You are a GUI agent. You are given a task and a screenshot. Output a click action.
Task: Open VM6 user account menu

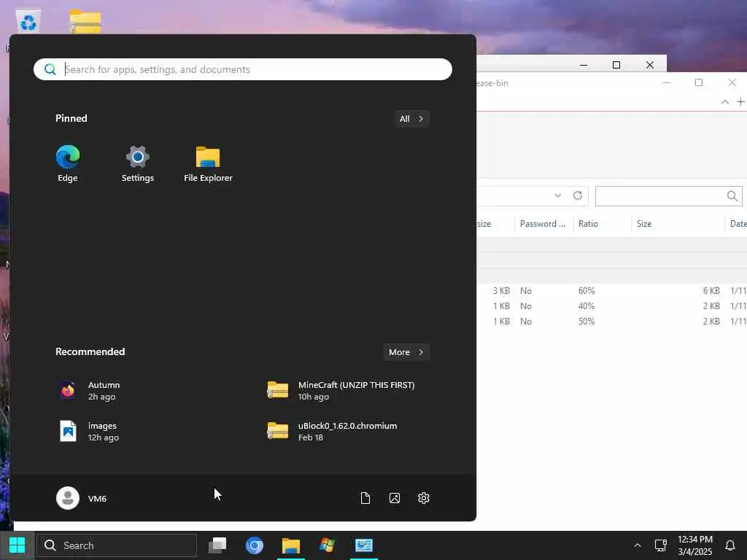(x=82, y=498)
